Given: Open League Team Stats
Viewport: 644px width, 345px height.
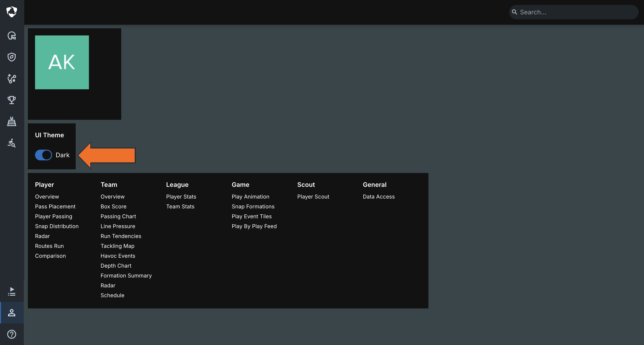Looking at the screenshot, I should (180, 207).
